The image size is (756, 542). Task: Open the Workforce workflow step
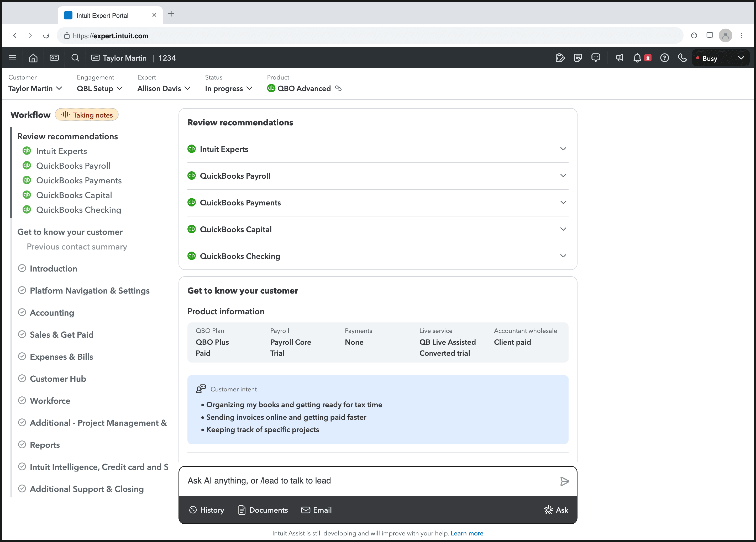pyautogui.click(x=44, y=400)
